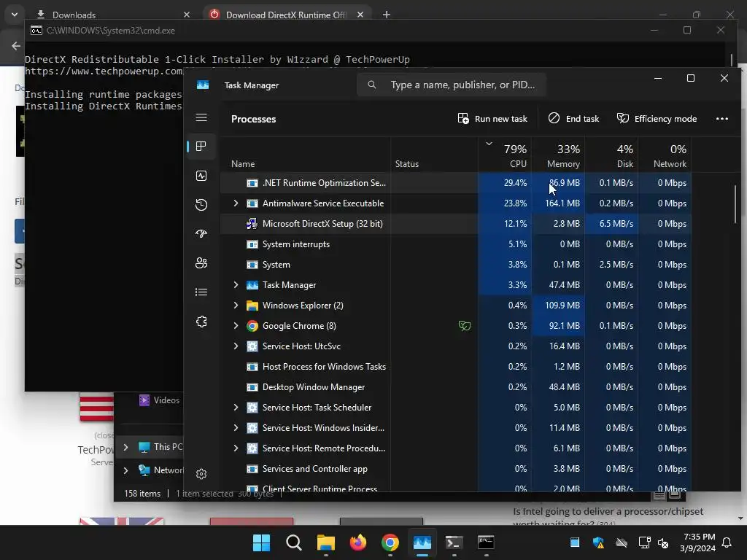Expand Service Host: Task Scheduler group

click(236, 407)
